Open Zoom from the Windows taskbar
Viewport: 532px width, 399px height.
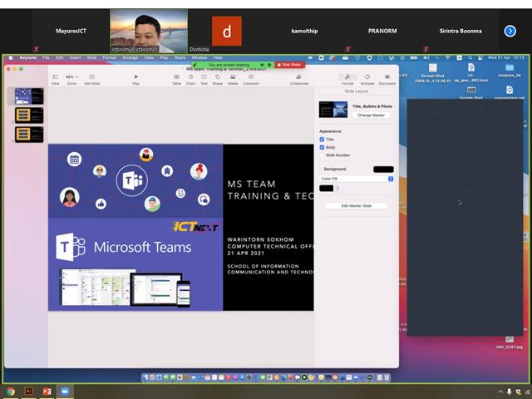pyautogui.click(x=65, y=392)
